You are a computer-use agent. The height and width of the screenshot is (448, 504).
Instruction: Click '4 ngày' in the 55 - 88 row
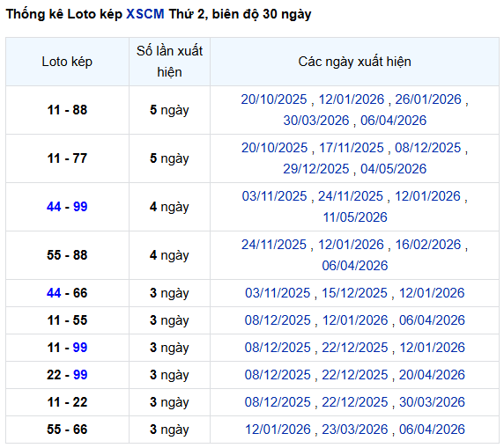(x=169, y=255)
